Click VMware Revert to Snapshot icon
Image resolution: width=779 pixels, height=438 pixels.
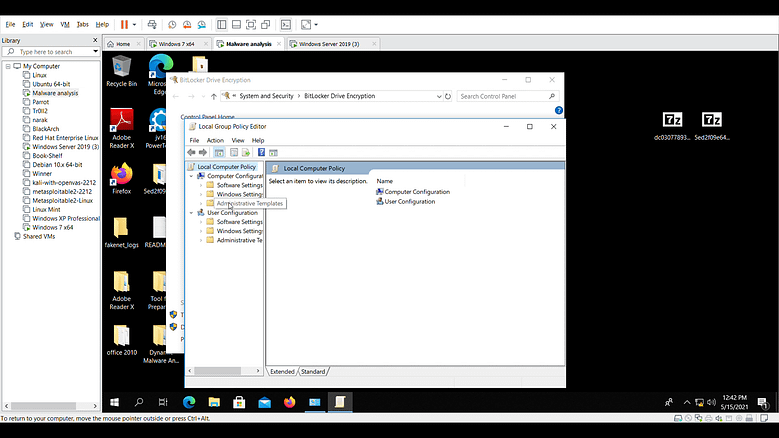(x=187, y=24)
